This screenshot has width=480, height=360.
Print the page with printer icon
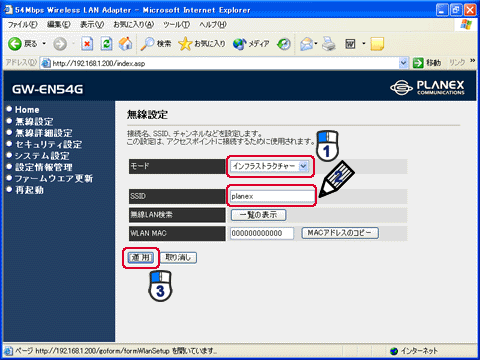coord(329,44)
